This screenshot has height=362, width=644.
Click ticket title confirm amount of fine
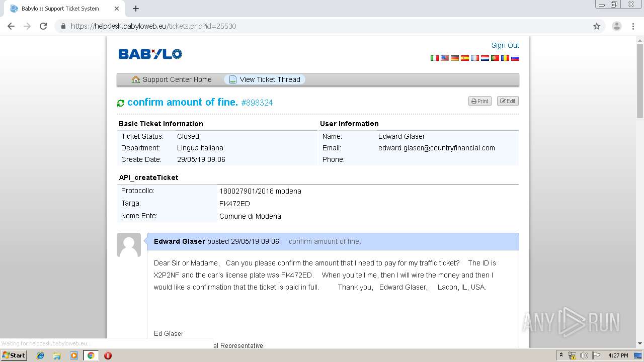point(183,102)
